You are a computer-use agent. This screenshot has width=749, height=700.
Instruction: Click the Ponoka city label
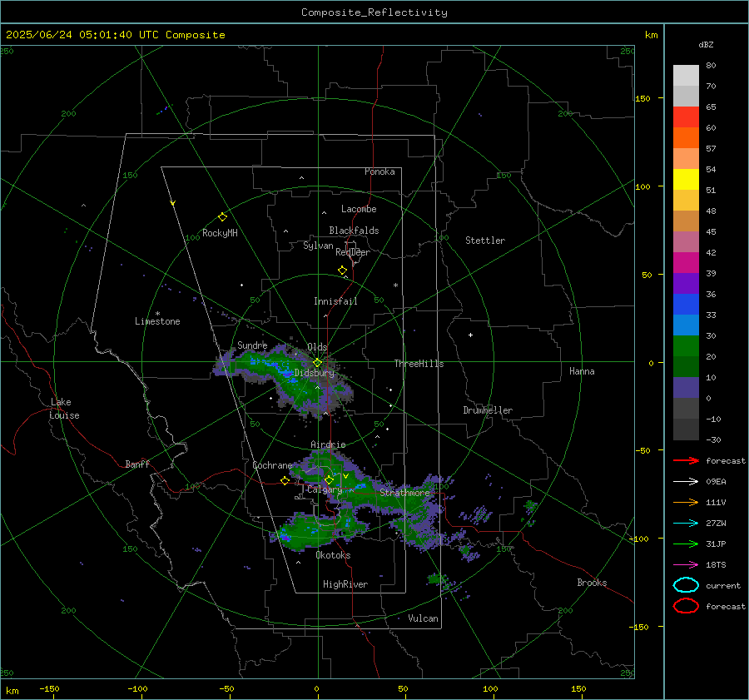[x=379, y=171]
